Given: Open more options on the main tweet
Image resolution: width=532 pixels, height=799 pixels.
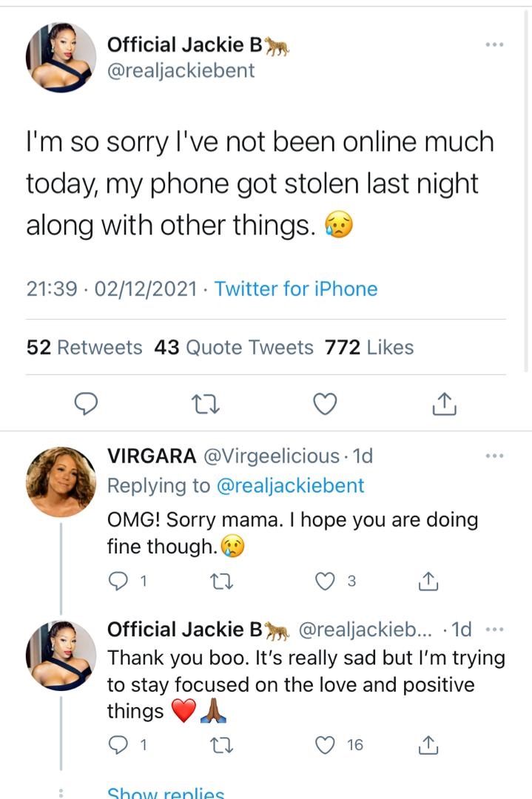Looking at the screenshot, I should point(494,45).
